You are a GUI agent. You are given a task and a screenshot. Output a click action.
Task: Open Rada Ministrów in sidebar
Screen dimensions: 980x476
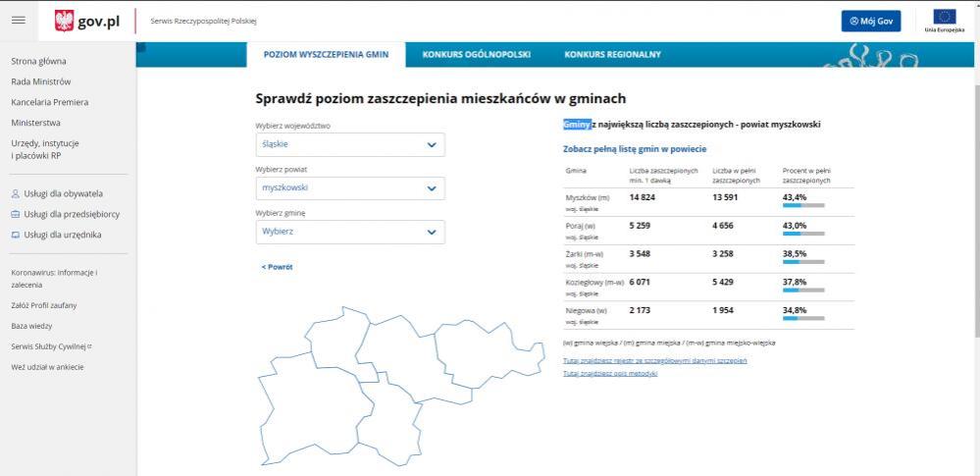pos(41,81)
